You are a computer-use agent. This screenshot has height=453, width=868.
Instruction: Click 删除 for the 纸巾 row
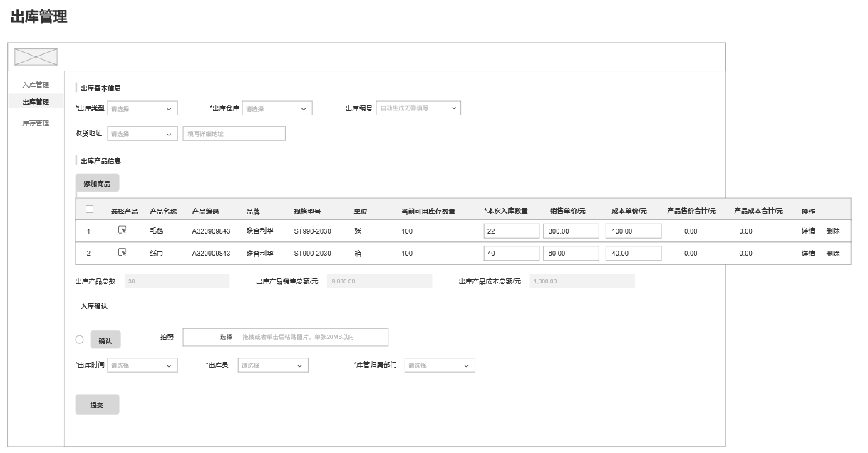coord(832,253)
